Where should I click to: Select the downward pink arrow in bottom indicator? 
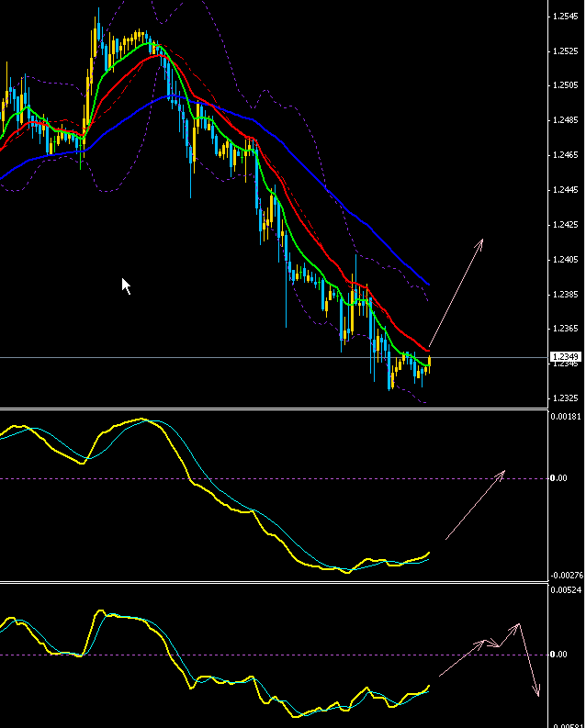pos(528,659)
